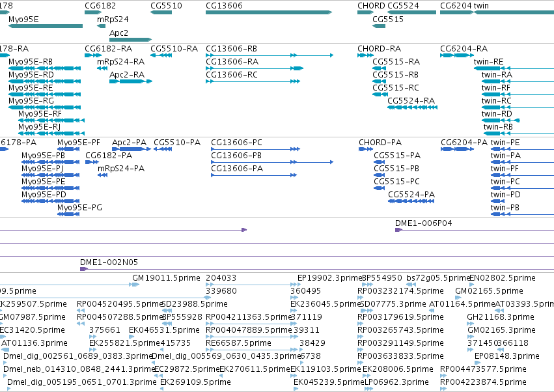Open the CG5515 gene label

tap(387, 20)
